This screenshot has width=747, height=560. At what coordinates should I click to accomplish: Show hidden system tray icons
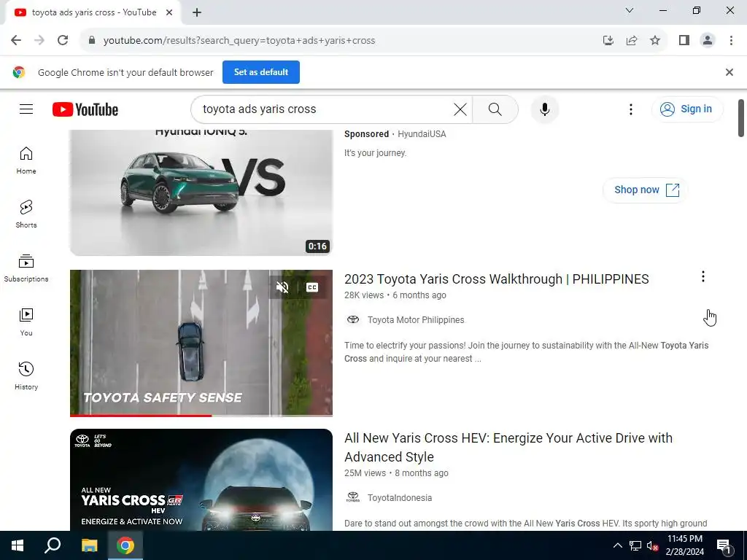click(617, 545)
